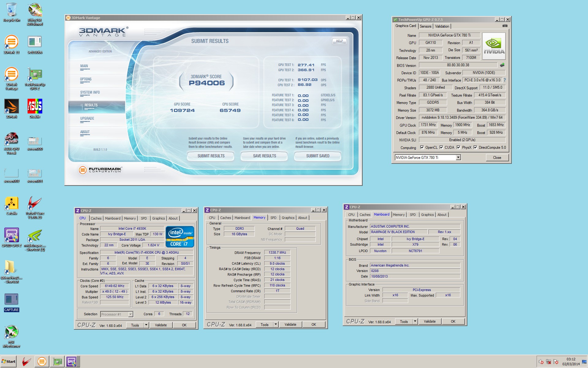Viewport: 588px width, 368px height.
Task: Click the GPU-Z screenshot camera icon
Action: coord(505,26)
